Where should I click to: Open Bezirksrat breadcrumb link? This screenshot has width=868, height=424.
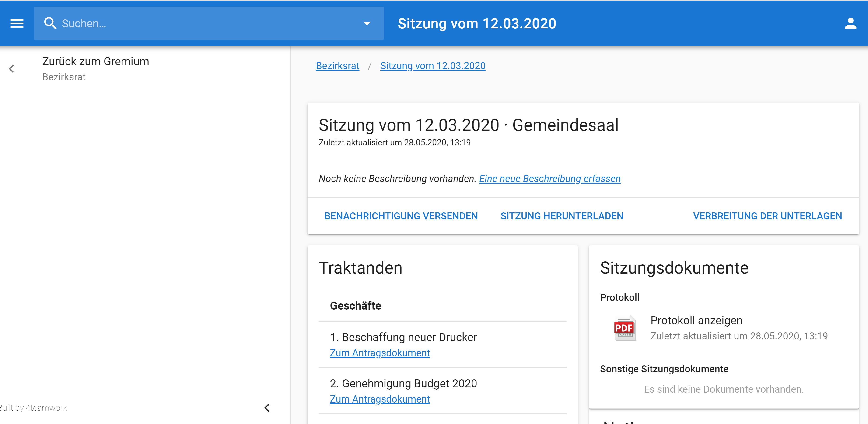337,66
